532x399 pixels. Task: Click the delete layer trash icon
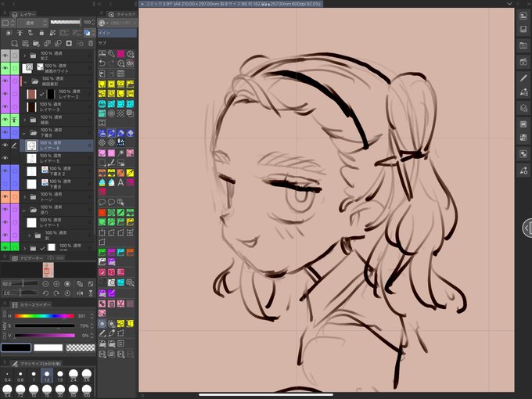pos(91,44)
